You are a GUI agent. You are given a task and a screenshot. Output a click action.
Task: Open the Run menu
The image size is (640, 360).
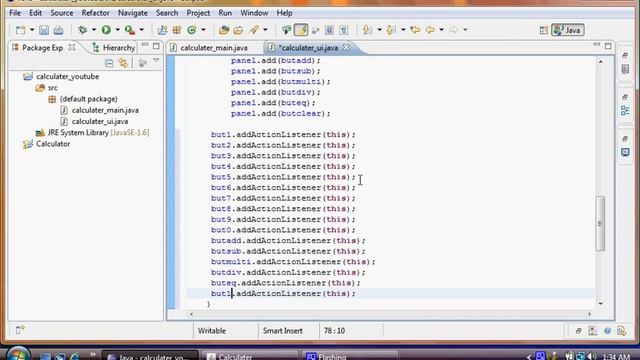click(x=225, y=13)
